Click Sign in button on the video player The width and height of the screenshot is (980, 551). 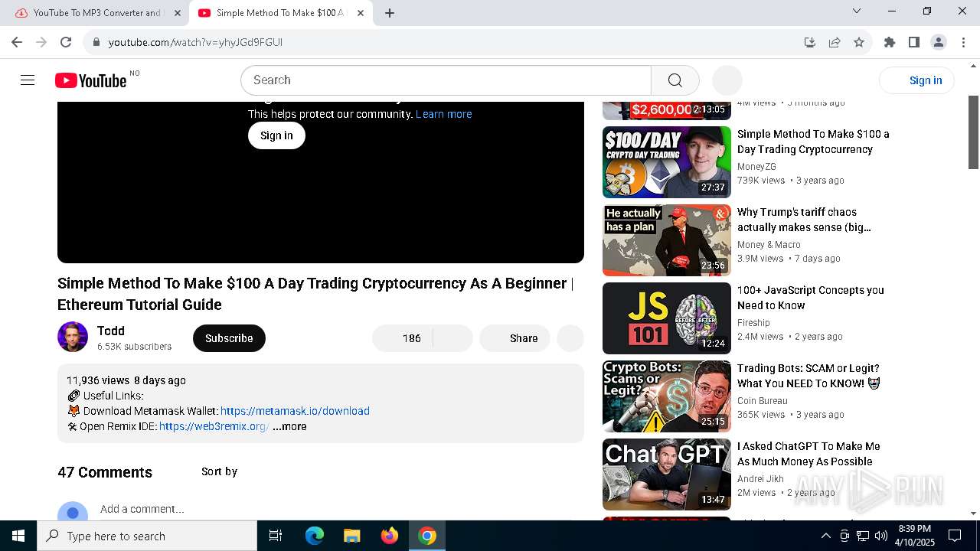(276, 135)
